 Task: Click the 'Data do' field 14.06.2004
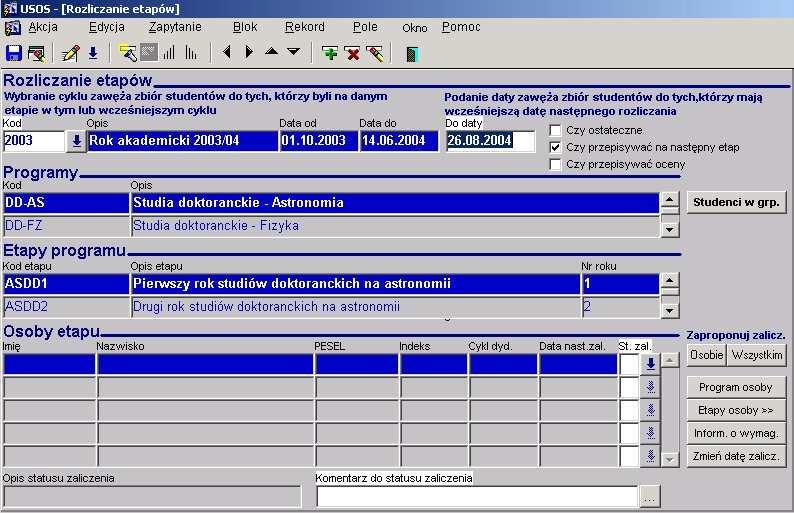tap(399, 141)
